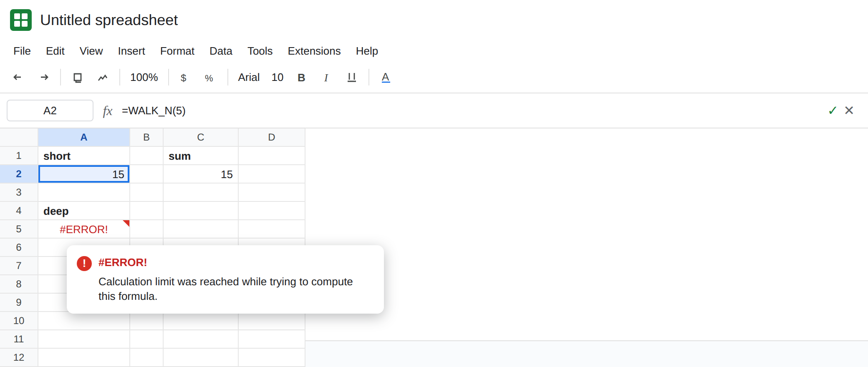Open the Extensions menu
Screen dimensions: 868x367
(314, 51)
